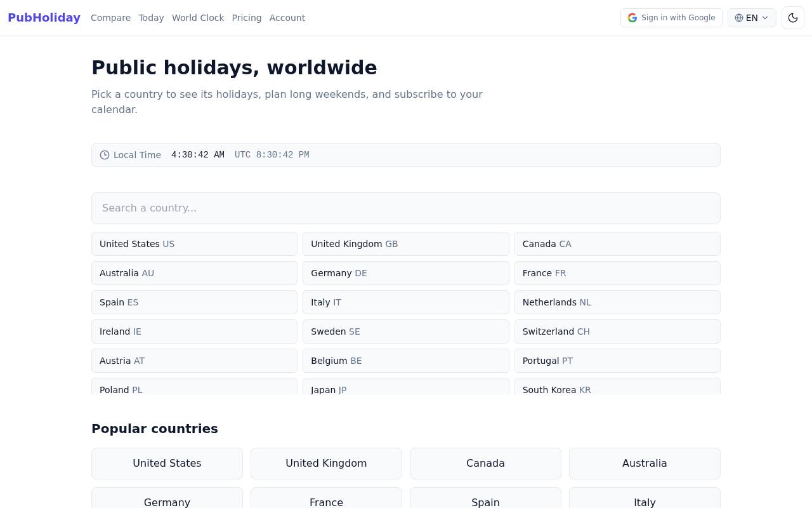812x508 pixels.
Task: Click Sign in with Google button
Action: (x=671, y=18)
